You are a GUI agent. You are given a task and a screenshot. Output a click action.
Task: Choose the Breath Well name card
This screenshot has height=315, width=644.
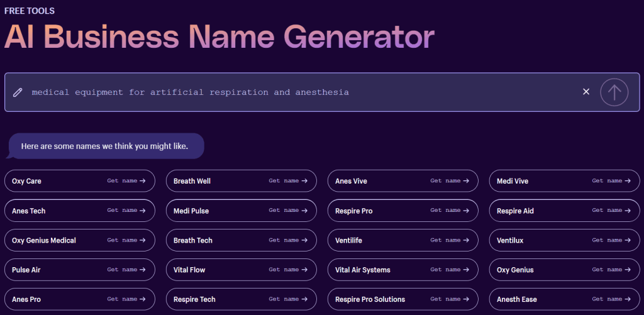241,180
